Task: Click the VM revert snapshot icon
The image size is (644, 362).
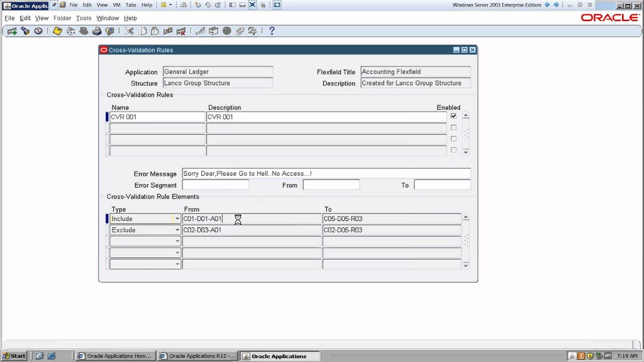Action: 208,5
